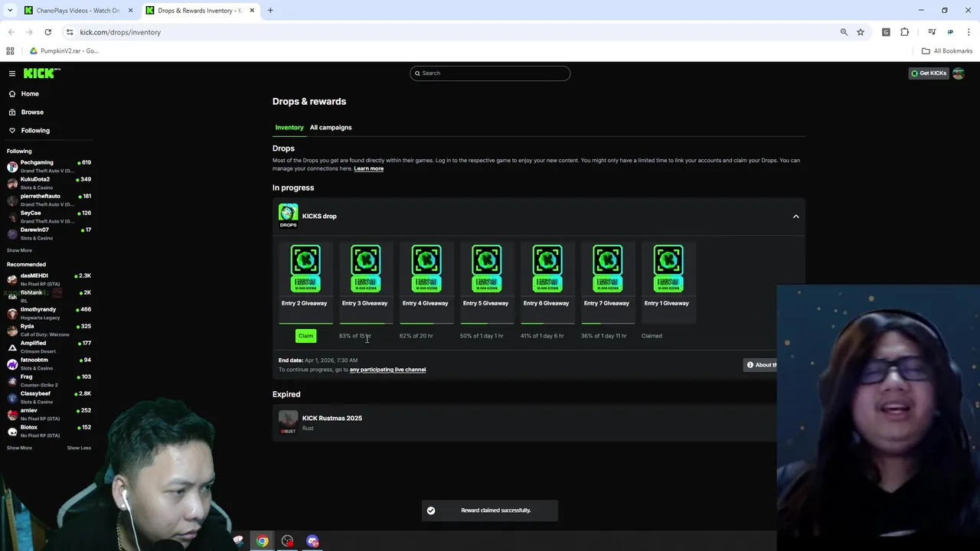
Task: Expand Recommended list with Show More
Action: click(x=19, y=448)
